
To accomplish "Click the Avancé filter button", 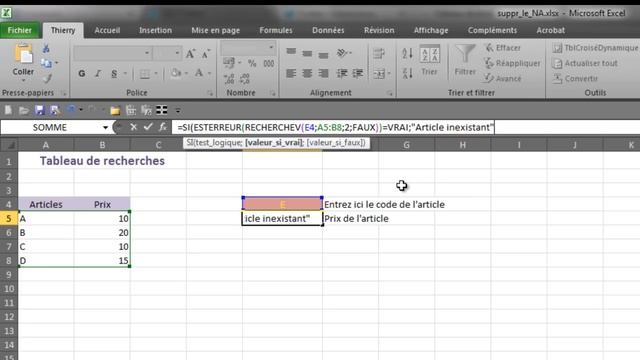I will (503, 78).
